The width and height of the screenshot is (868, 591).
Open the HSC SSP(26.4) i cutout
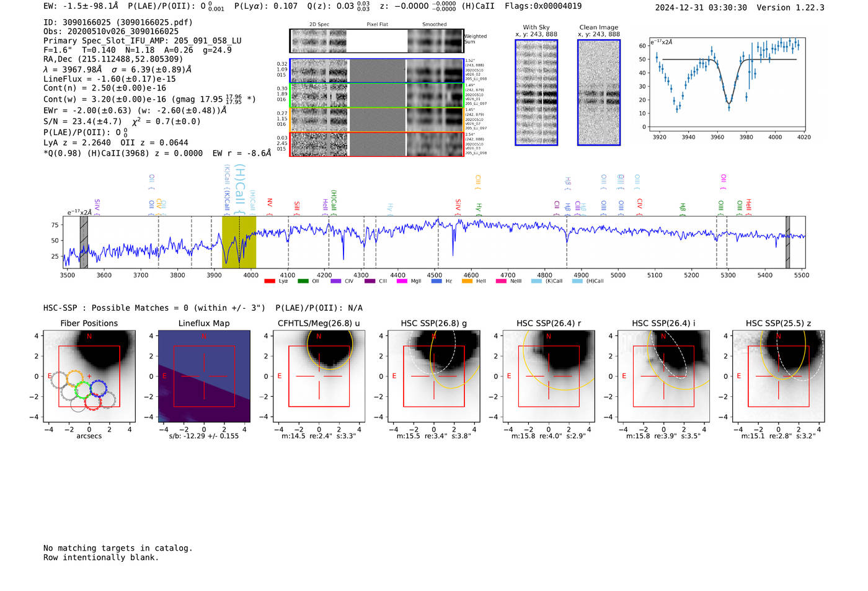[x=663, y=376]
